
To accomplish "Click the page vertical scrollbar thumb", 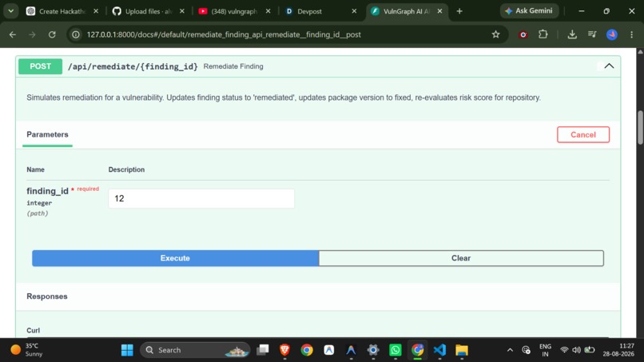I will 640,127.
